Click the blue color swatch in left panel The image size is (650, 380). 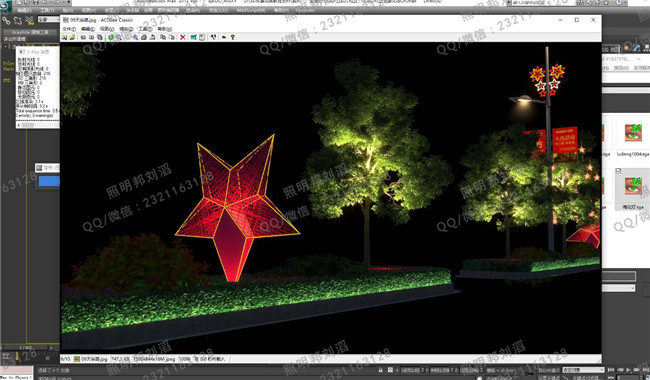pos(49,181)
